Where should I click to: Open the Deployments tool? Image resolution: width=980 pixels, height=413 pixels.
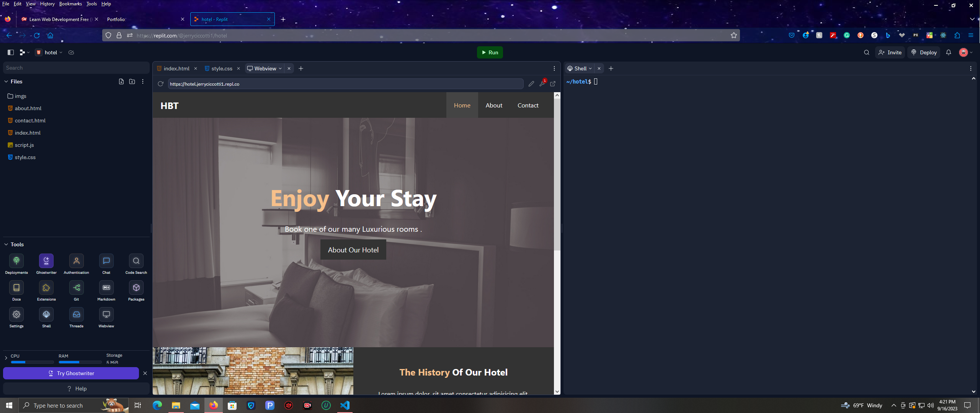tap(16, 261)
